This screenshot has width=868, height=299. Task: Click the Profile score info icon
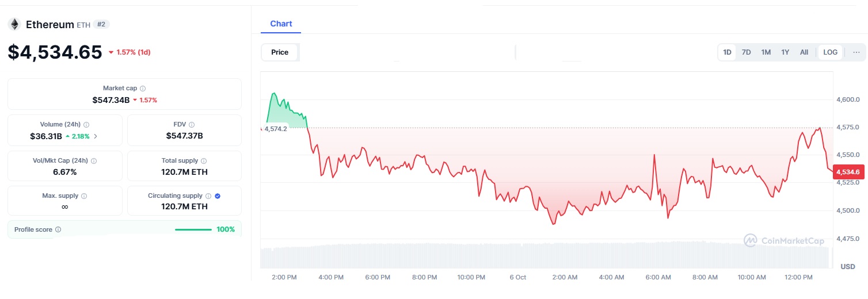click(x=58, y=229)
